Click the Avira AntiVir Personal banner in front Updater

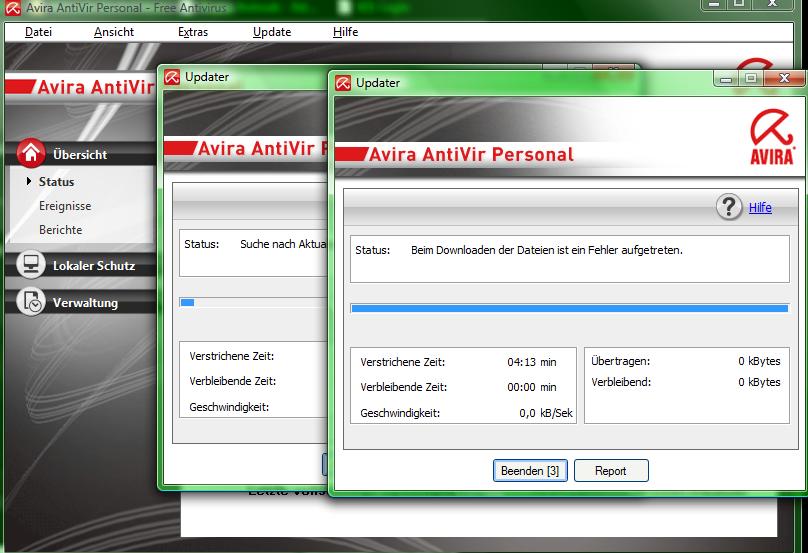pyautogui.click(x=471, y=155)
